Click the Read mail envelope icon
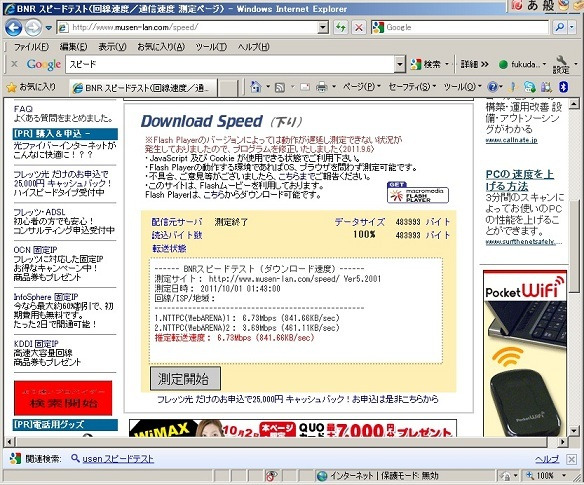Viewport: 584px width, 485px height. click(x=305, y=88)
